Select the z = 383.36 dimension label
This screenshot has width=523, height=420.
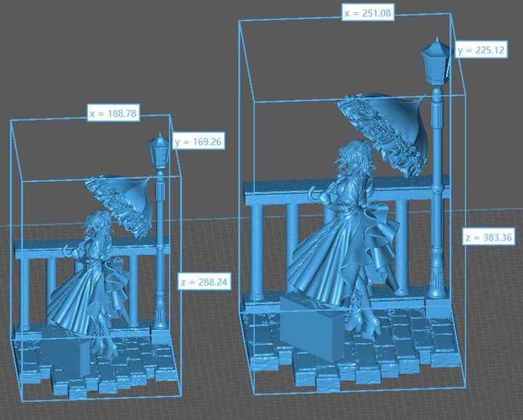[488, 237]
